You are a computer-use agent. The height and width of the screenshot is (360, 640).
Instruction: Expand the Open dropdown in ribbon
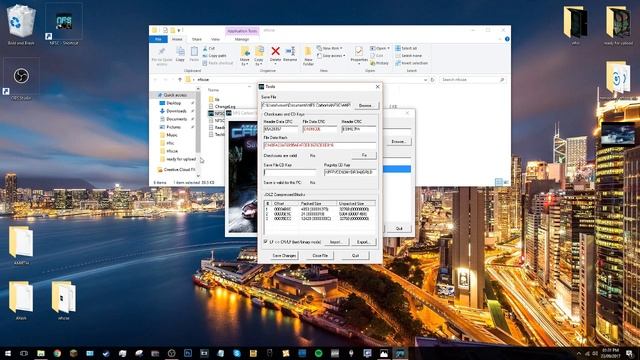coord(380,48)
